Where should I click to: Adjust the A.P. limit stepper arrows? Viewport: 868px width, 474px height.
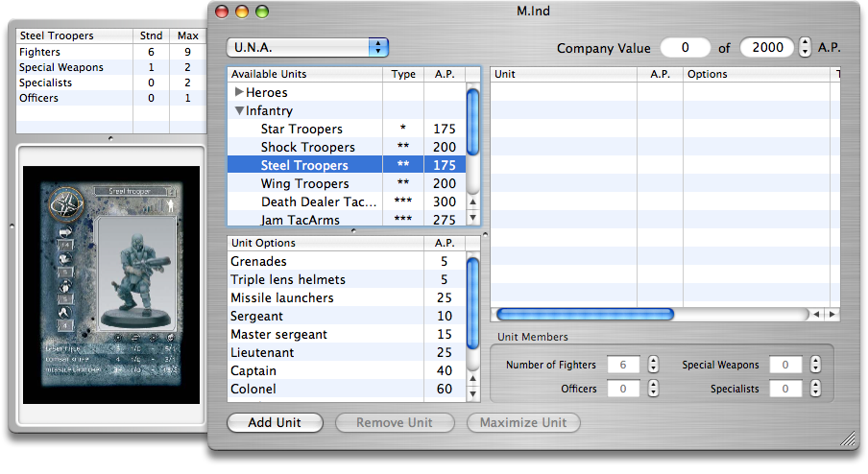(x=805, y=48)
